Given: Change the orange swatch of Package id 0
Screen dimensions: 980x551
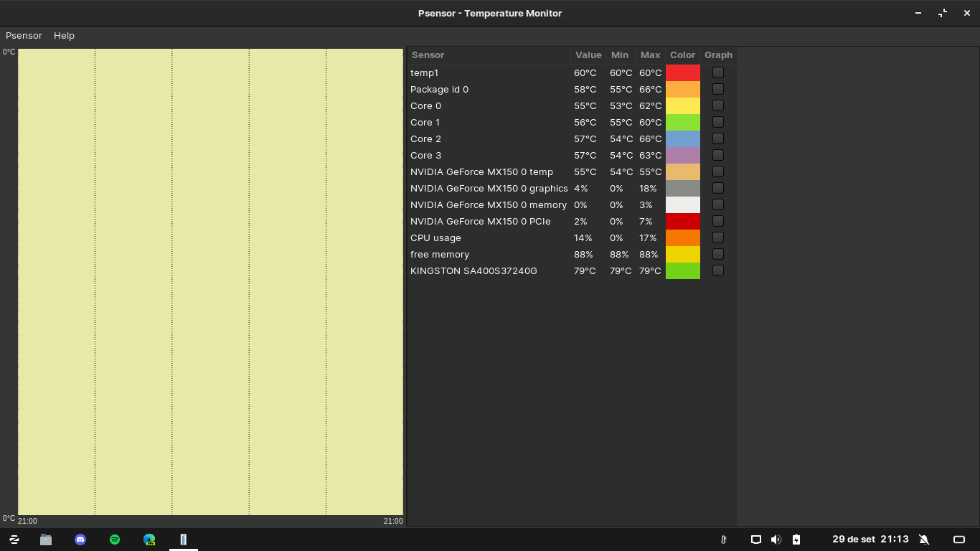Looking at the screenshot, I should 683,89.
